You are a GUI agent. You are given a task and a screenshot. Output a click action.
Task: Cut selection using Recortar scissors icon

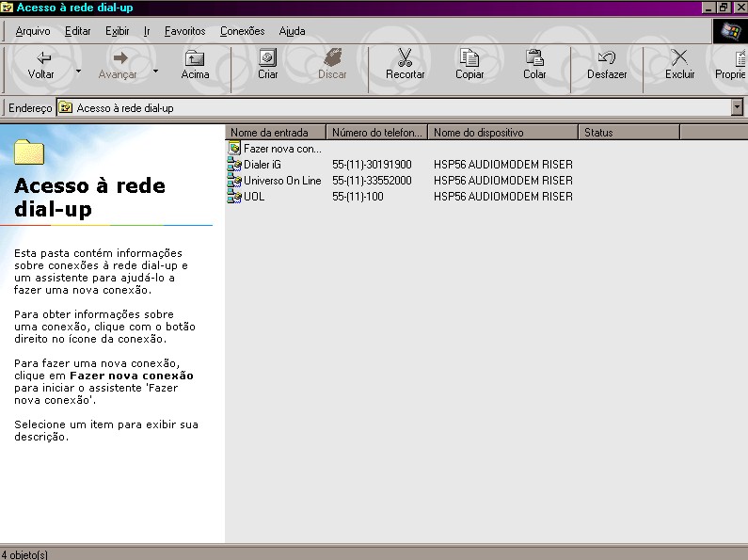(405, 57)
